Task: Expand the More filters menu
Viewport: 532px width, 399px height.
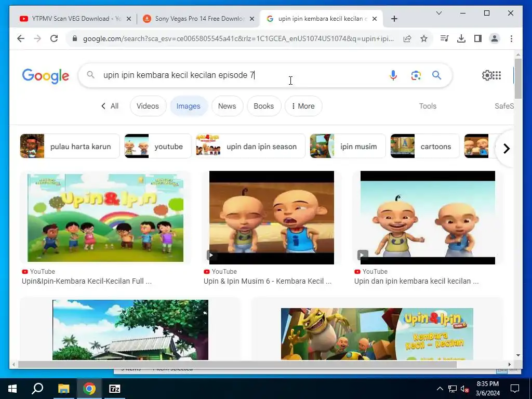Action: pyautogui.click(x=303, y=106)
